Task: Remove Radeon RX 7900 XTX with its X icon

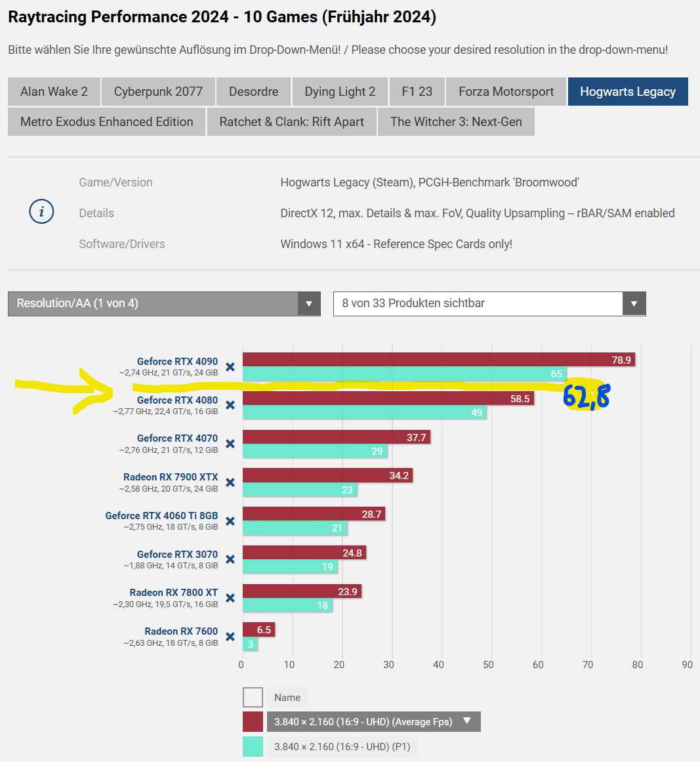Action: click(x=230, y=482)
